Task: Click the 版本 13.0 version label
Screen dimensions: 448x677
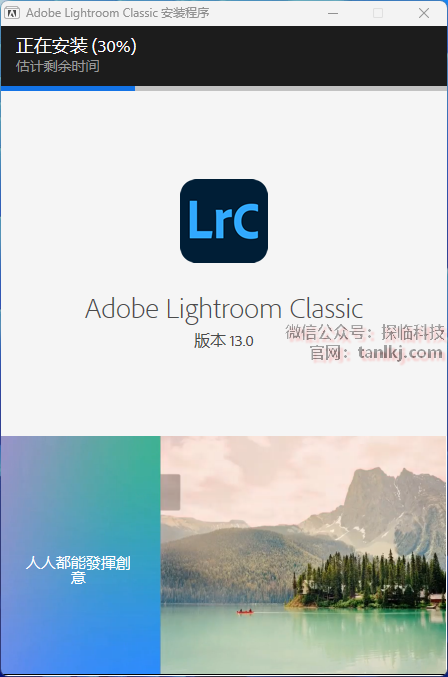Action: click(x=224, y=341)
